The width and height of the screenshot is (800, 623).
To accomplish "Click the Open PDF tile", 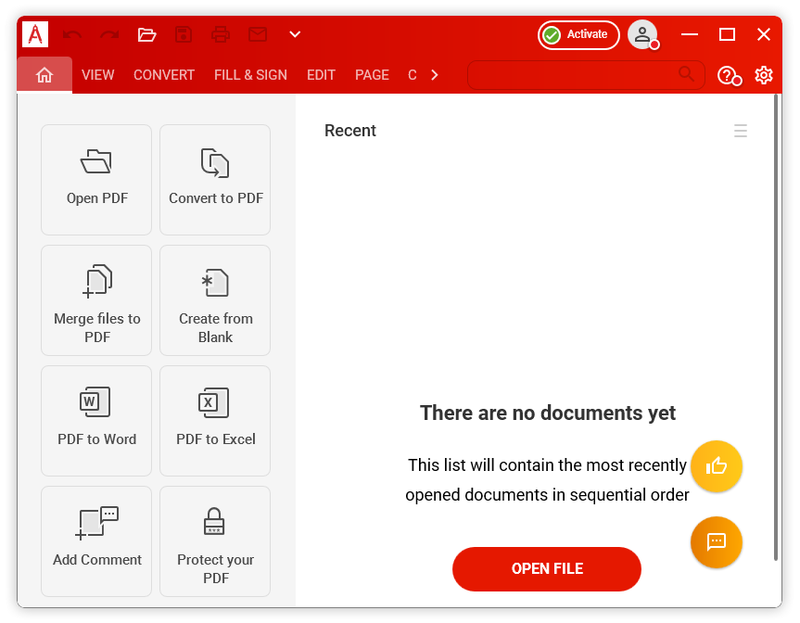I will [96, 180].
